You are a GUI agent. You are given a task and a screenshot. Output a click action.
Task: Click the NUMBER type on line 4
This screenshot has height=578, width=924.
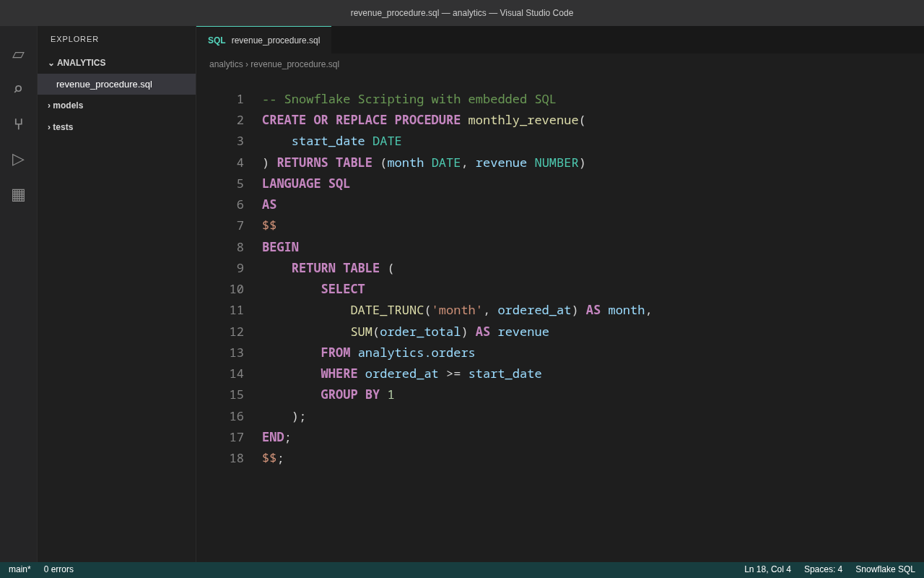[557, 163]
